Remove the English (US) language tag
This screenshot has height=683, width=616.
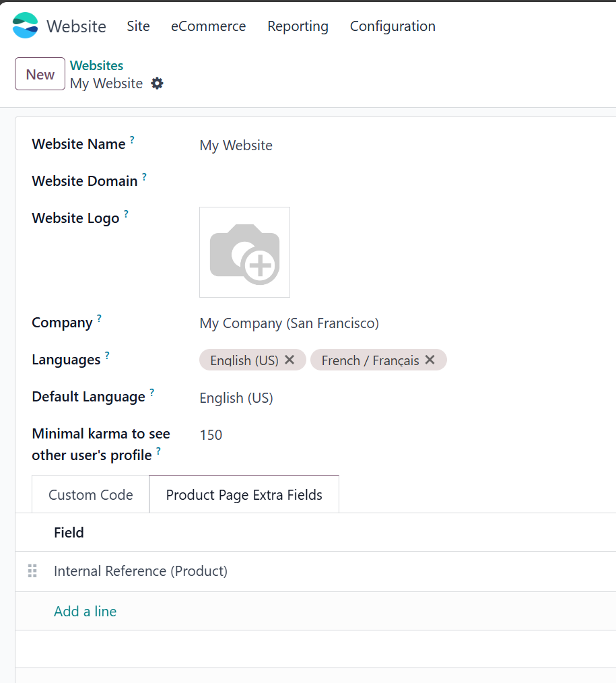click(289, 360)
